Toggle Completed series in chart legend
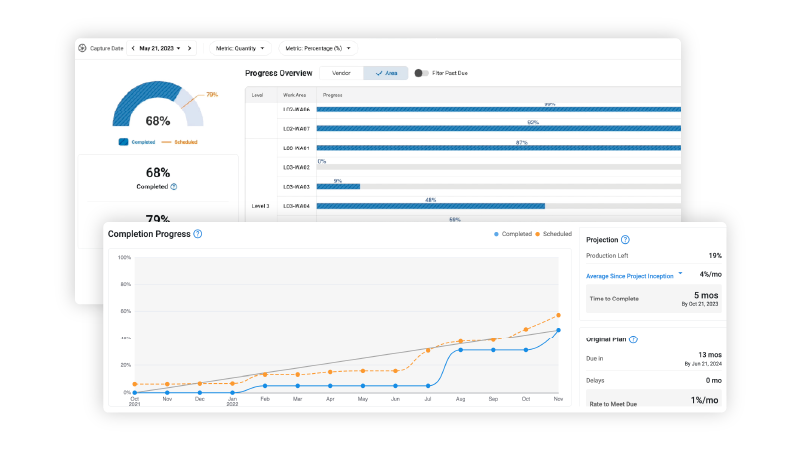This screenshot has width=801, height=451. [x=513, y=234]
